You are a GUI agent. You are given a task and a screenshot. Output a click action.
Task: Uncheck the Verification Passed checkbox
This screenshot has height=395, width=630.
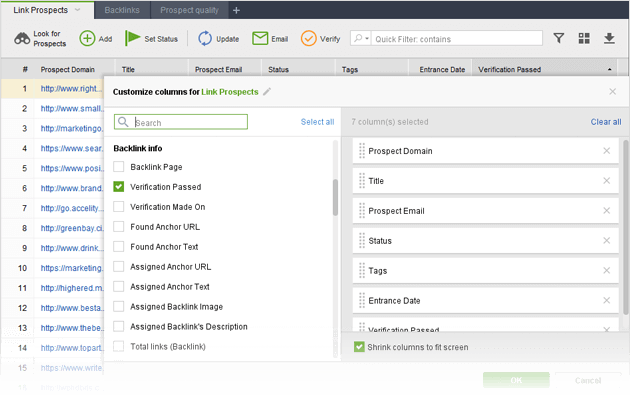pos(119,187)
